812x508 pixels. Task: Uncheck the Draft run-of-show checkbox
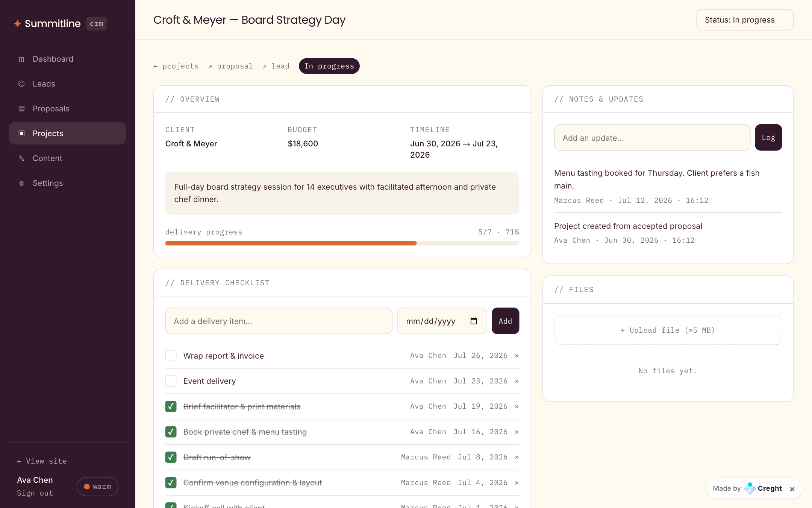[x=171, y=457]
